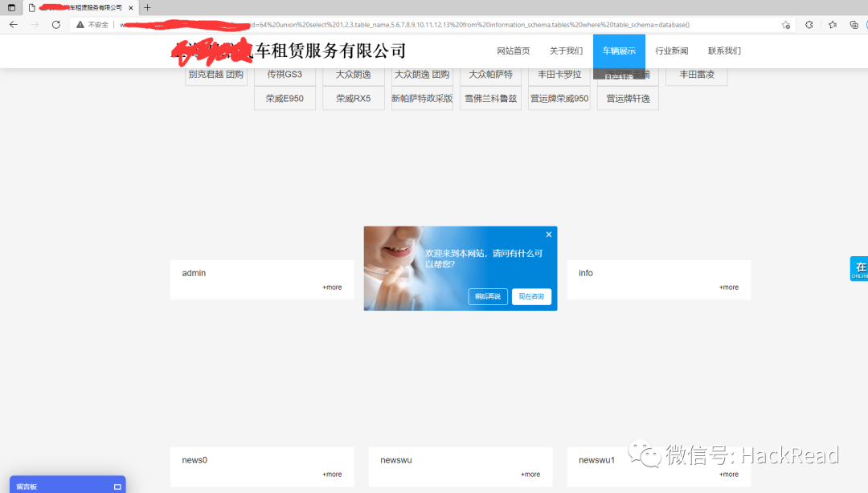The height and width of the screenshot is (493, 868).
Task: Open the favorites list icon
Action: coord(832,24)
